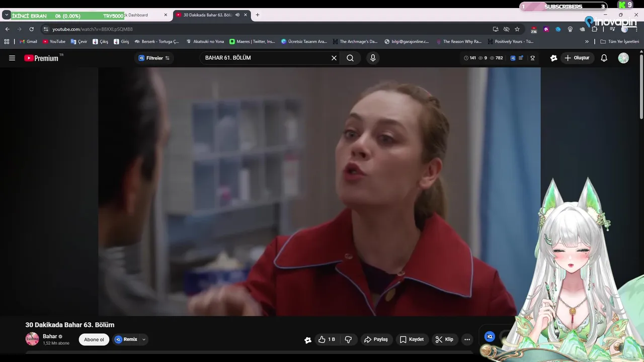
Task: Close the Dashboard tab
Action: tap(166, 15)
